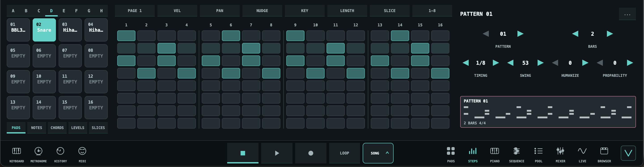Image resolution: width=644 pixels, height=167 pixels.
Task: Select pad 04 Hiha
Action: 96,30
